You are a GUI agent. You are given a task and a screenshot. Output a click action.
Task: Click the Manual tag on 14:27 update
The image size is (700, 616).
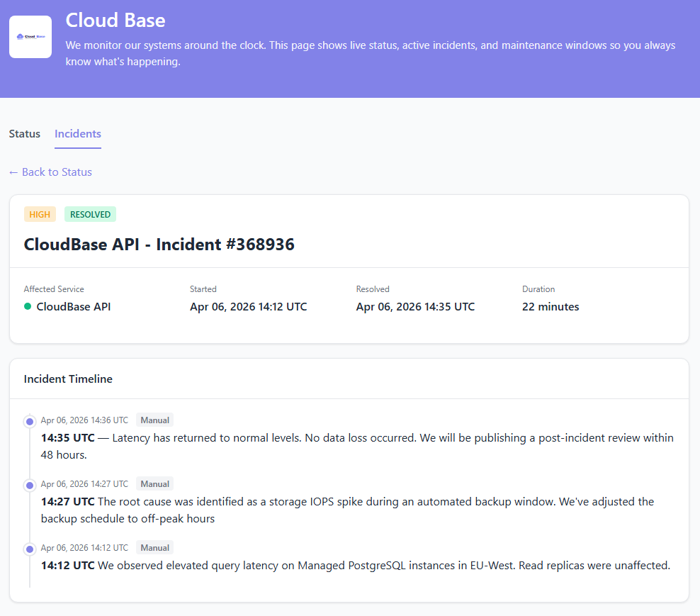point(154,484)
